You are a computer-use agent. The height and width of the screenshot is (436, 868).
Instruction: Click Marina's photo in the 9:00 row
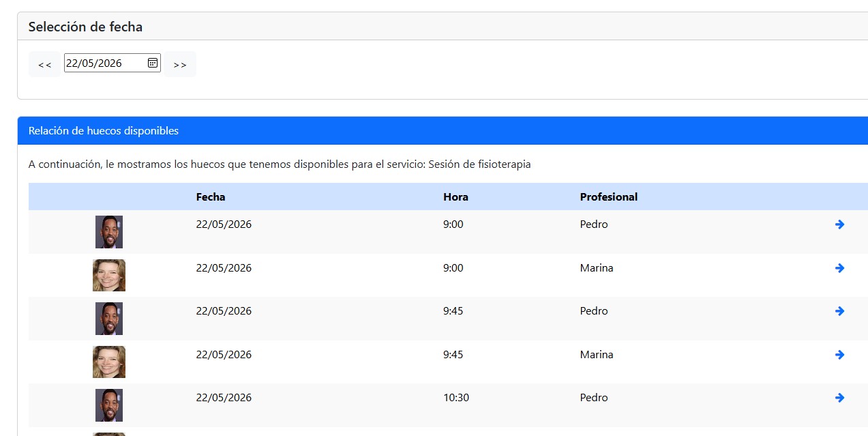109,275
